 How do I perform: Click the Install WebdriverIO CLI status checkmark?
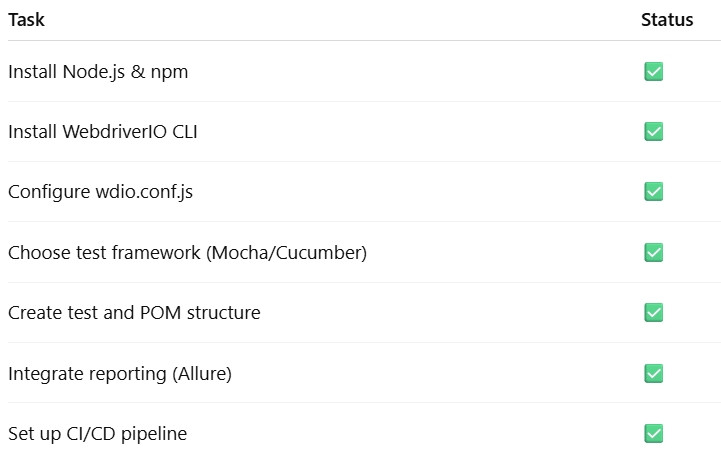tap(653, 131)
